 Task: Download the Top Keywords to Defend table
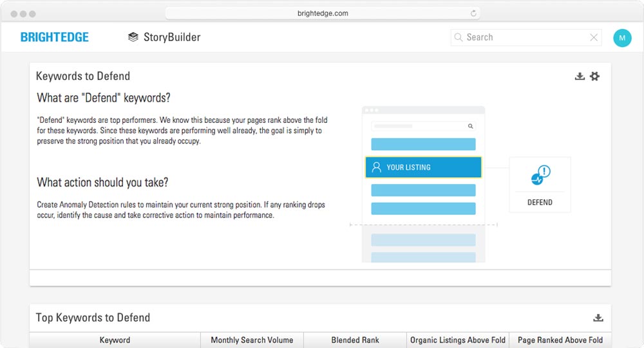pos(598,318)
